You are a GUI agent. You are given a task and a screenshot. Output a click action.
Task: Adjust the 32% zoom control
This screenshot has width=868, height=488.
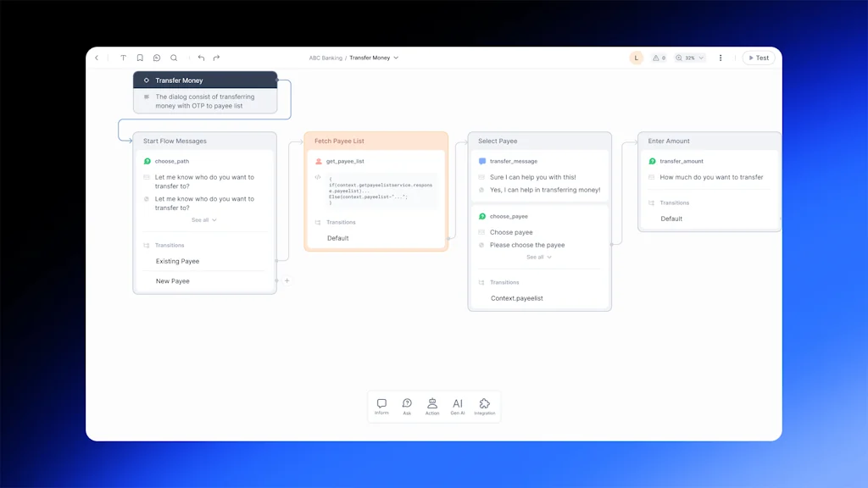(688, 58)
